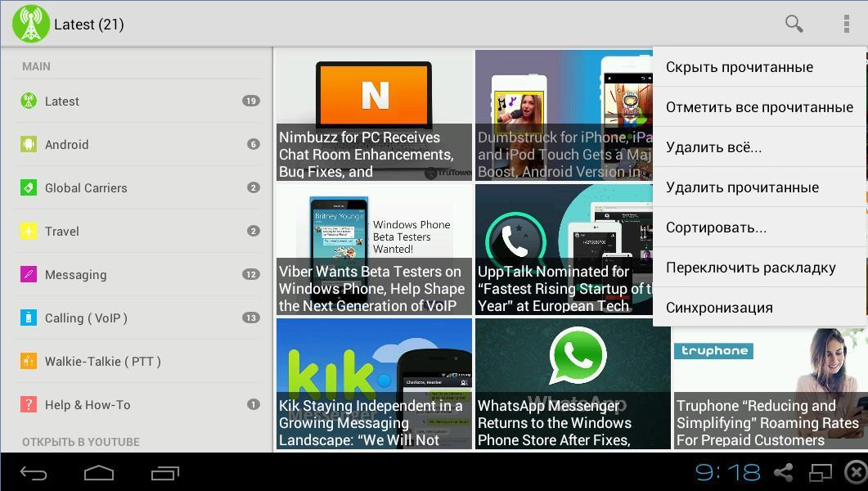Open the Latest feed in sidebar

pyautogui.click(x=138, y=101)
